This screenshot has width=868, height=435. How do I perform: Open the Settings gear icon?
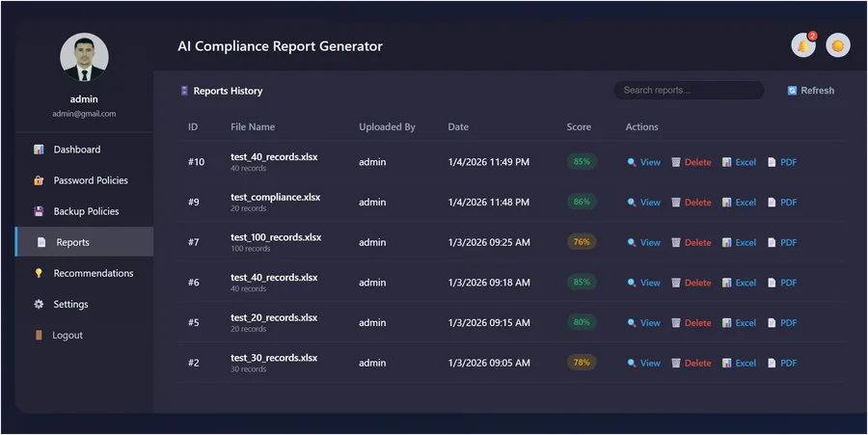pos(39,304)
